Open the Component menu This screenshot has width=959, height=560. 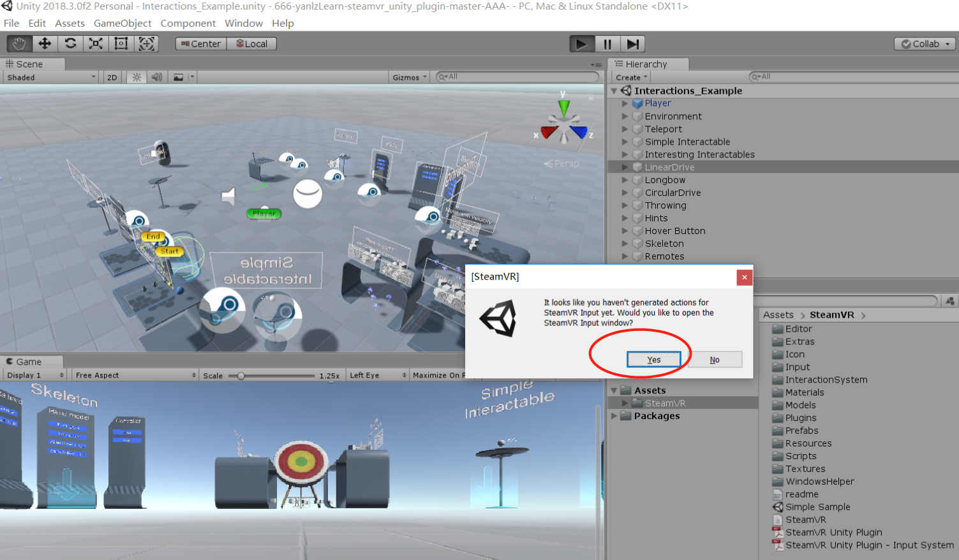[x=188, y=23]
